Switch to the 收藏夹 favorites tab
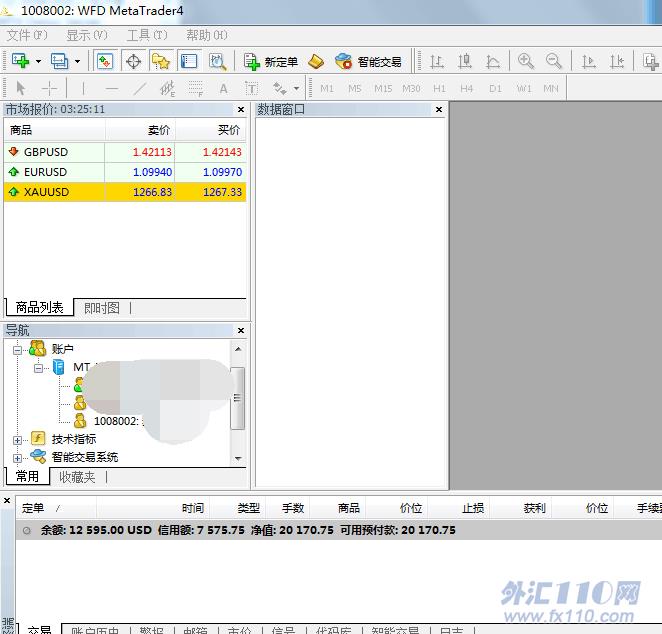 [77, 477]
